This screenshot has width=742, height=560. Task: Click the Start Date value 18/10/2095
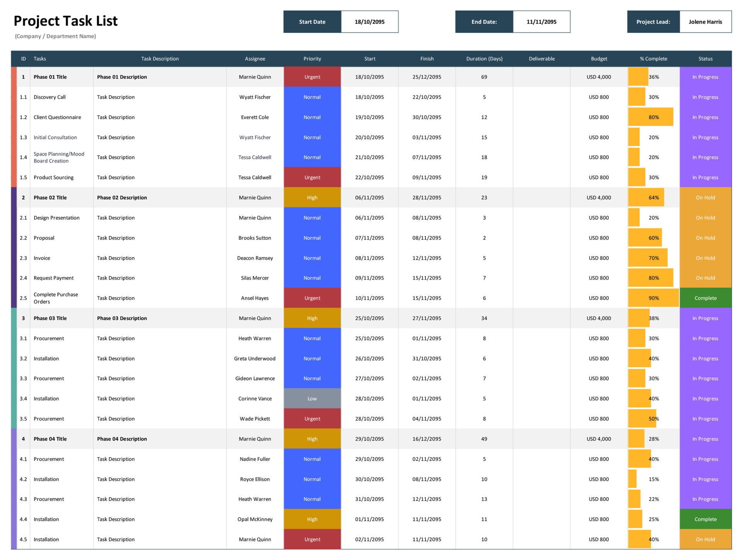click(369, 22)
